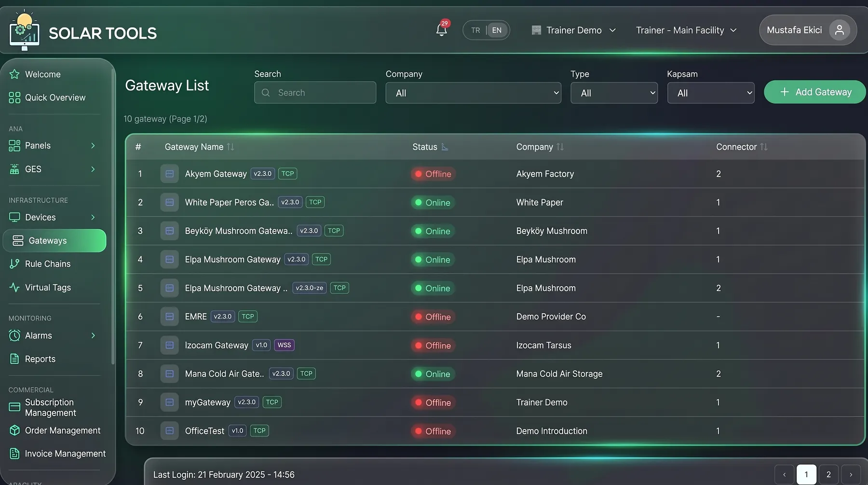Viewport: 868px width, 485px height.
Task: Click the search magnifier icon
Action: tap(266, 93)
